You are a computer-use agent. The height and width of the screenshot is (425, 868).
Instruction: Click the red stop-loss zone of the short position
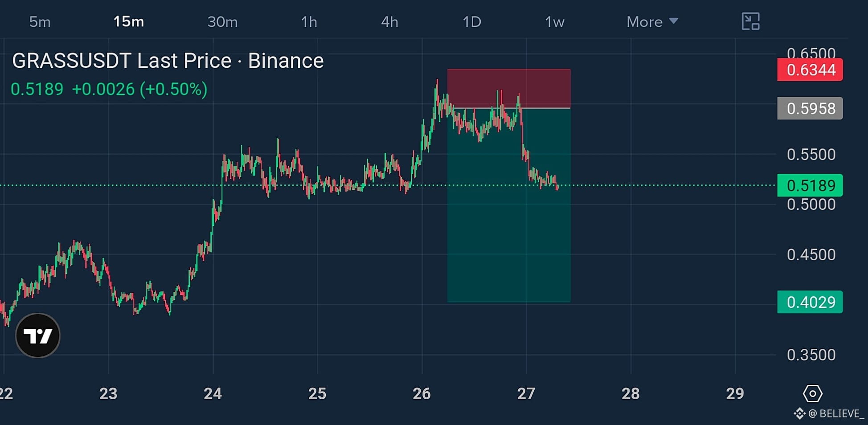tap(509, 88)
